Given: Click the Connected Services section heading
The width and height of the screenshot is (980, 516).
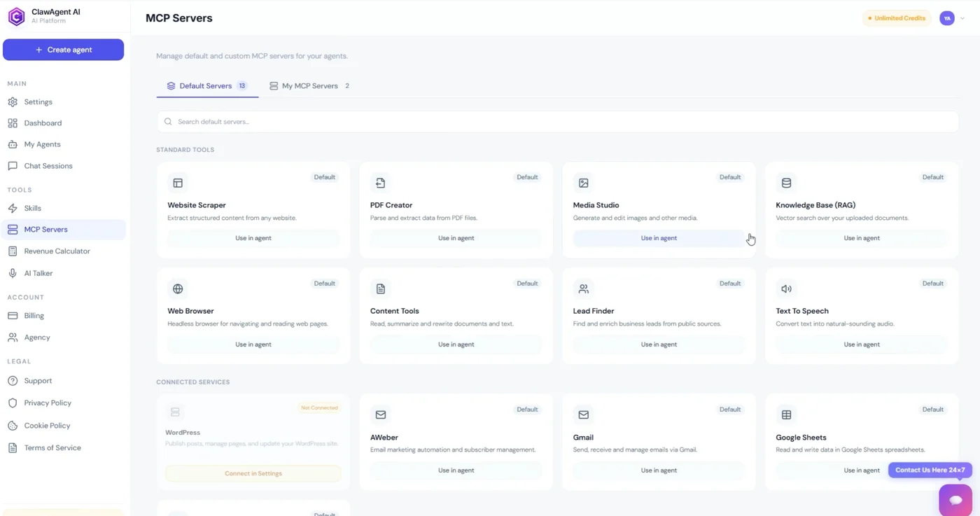Looking at the screenshot, I should pyautogui.click(x=193, y=382).
